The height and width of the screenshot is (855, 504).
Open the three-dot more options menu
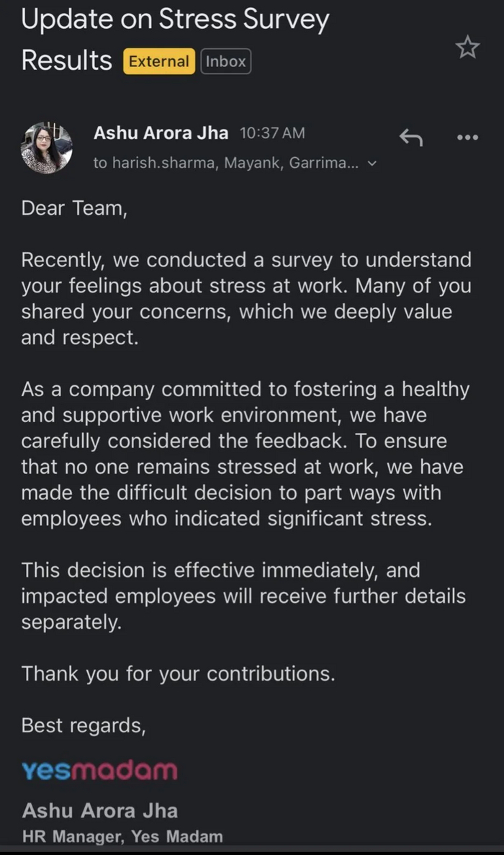[467, 137]
